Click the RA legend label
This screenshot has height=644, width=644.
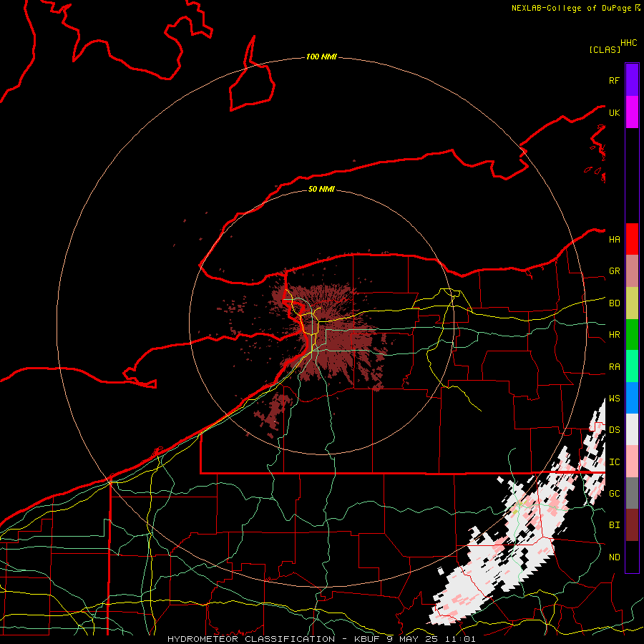[x=614, y=367]
